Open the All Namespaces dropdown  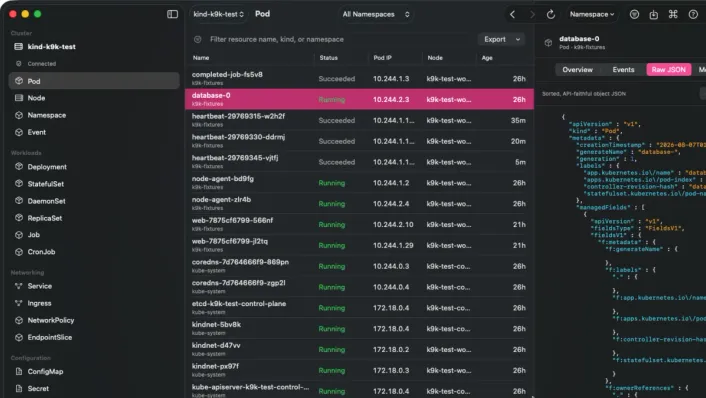[x=376, y=14]
